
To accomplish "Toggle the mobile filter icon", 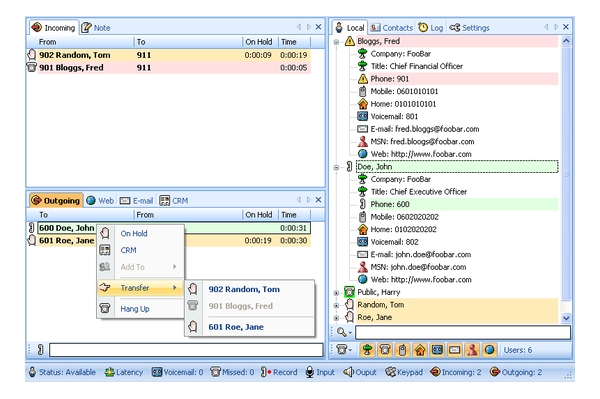I will tap(402, 350).
